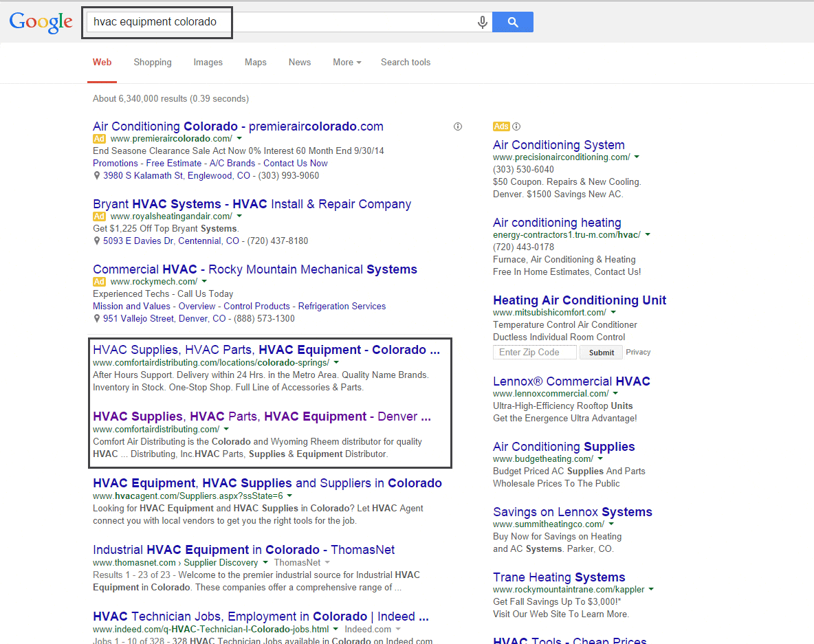Click map pin beside 5093 E Davies Dr
814x644 pixels.
96,241
